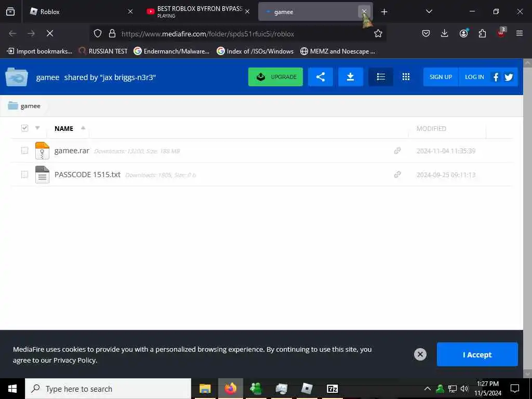
Task: Open 7-Zip from taskbar
Action: pyautogui.click(x=332, y=389)
